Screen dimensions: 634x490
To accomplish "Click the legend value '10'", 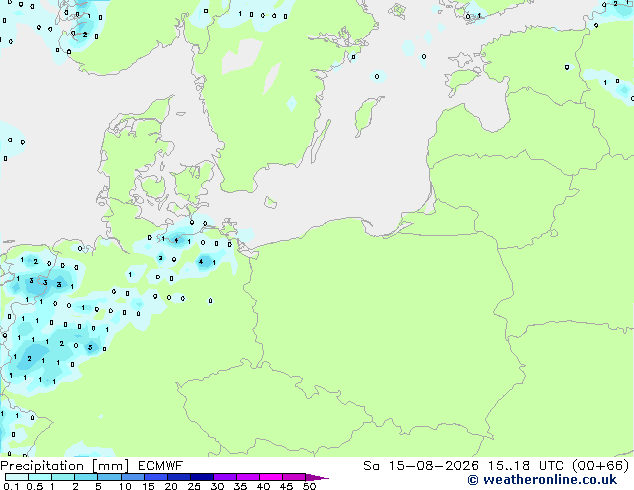I will click(x=125, y=486).
